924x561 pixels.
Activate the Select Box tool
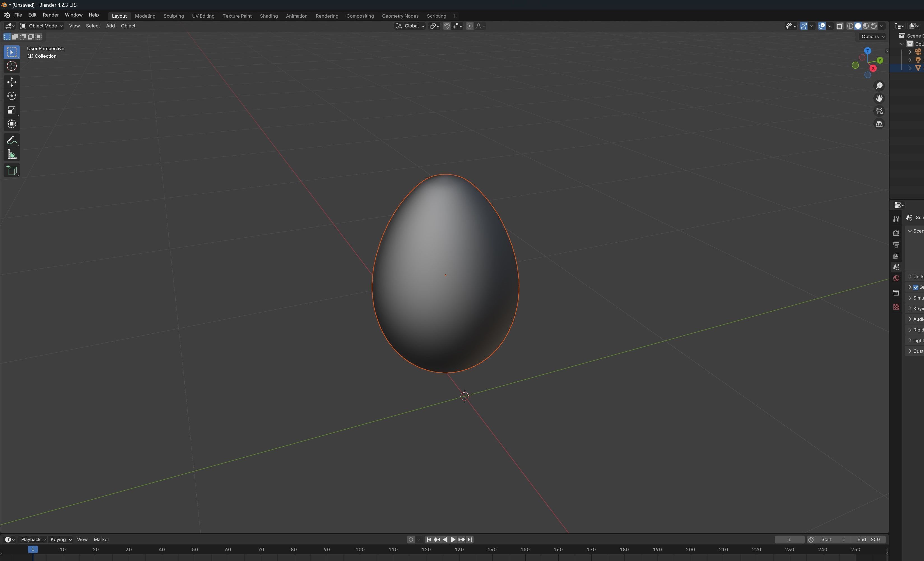(11, 52)
